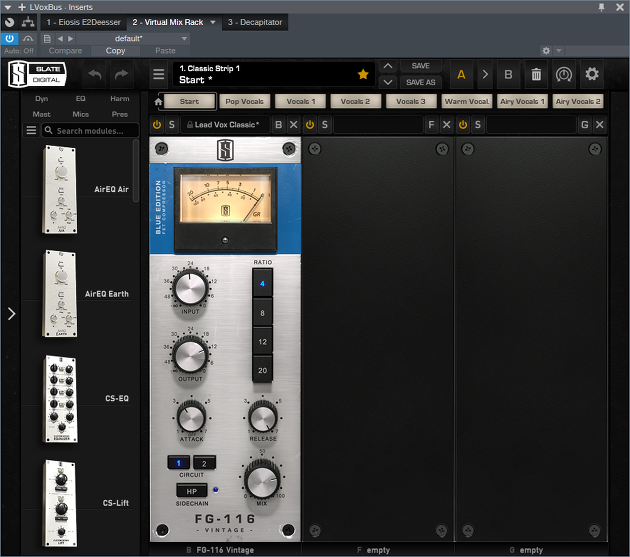Load Pop Vocals preset
Viewport: 630px width, 557px height.
[244, 102]
